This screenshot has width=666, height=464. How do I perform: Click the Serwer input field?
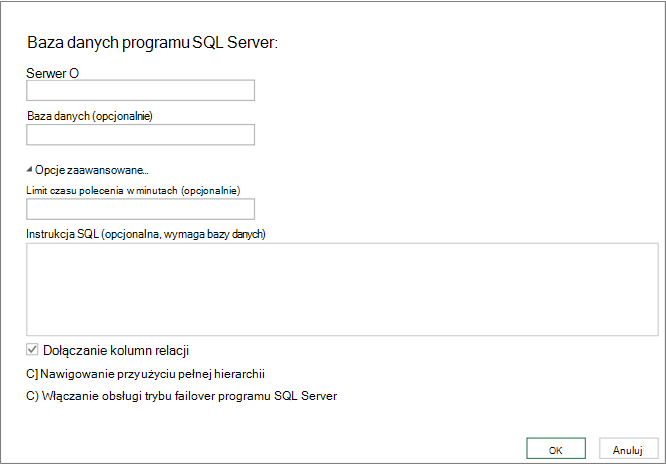point(141,90)
